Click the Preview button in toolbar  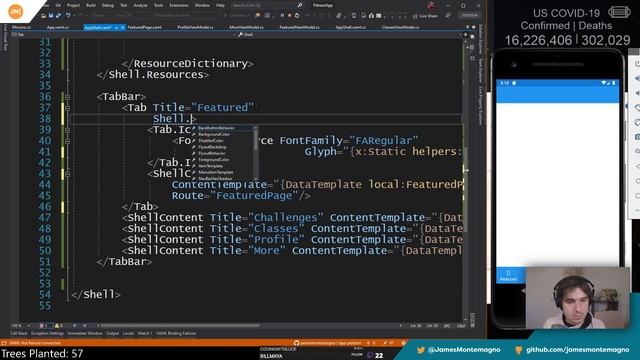coord(469,16)
